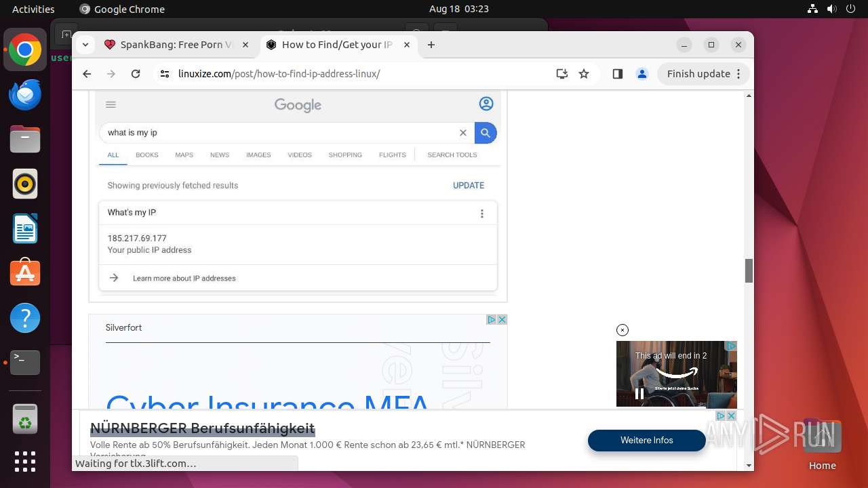Open the Home folder on desktop
Screen dimensions: 868x488
822,444
